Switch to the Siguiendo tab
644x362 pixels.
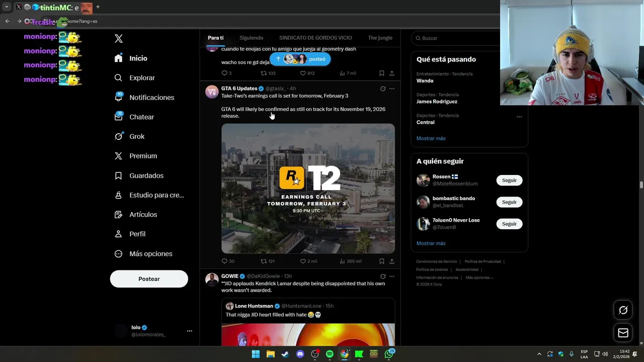251,38
